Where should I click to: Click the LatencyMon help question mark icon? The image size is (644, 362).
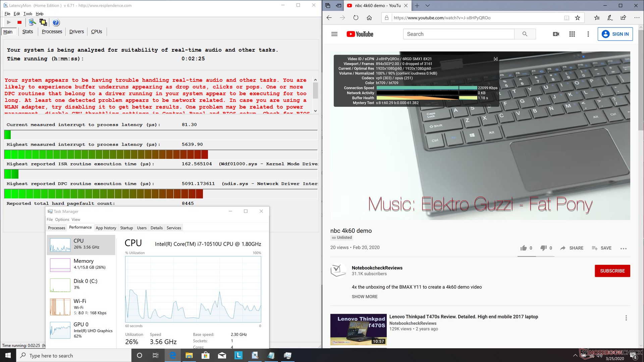pos(56,22)
